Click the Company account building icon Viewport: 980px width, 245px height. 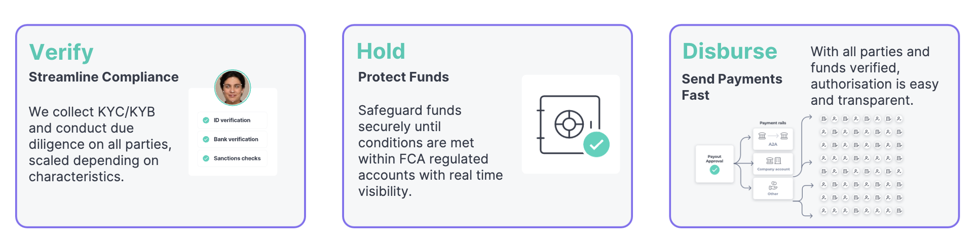tap(773, 160)
